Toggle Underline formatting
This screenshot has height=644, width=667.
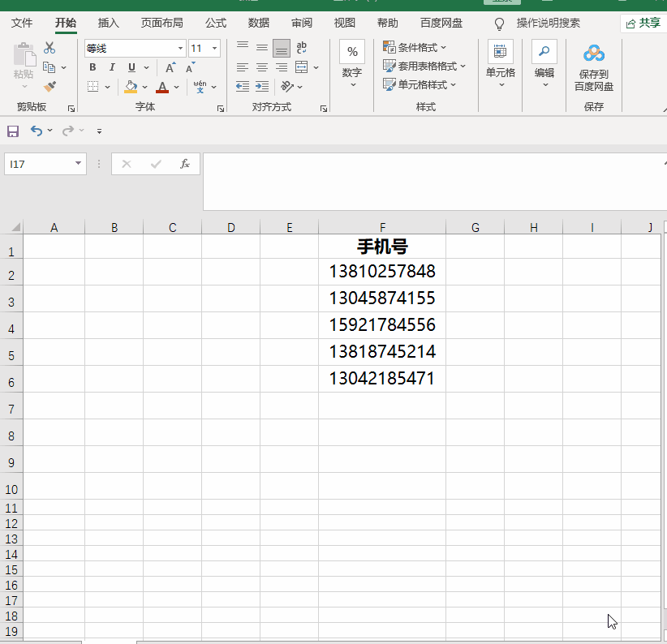pyautogui.click(x=132, y=67)
